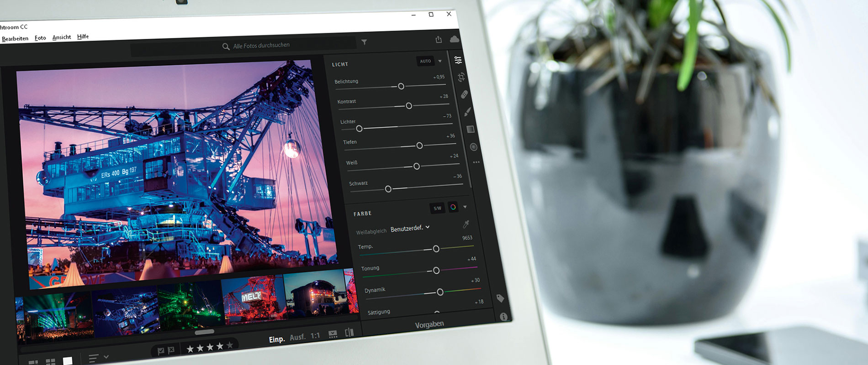Pick the white balance eyedropper
Viewport: 868px width, 365px height.
coord(466,224)
